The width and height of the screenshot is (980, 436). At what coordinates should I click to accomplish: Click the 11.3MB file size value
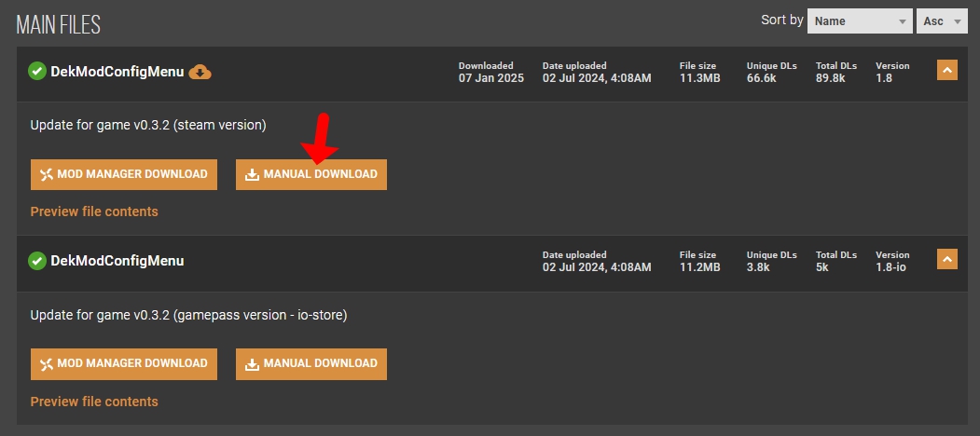click(x=699, y=78)
